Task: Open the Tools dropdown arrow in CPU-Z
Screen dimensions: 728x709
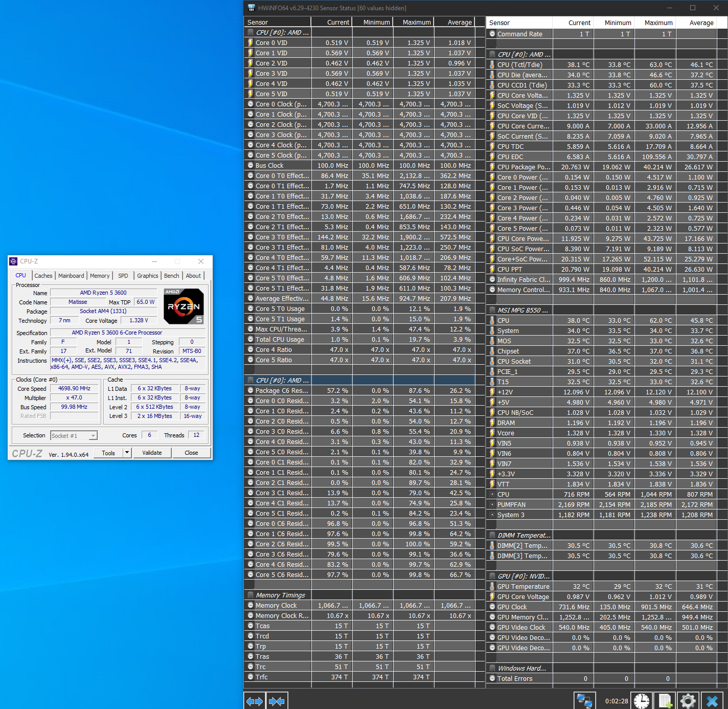Action: 127,453
